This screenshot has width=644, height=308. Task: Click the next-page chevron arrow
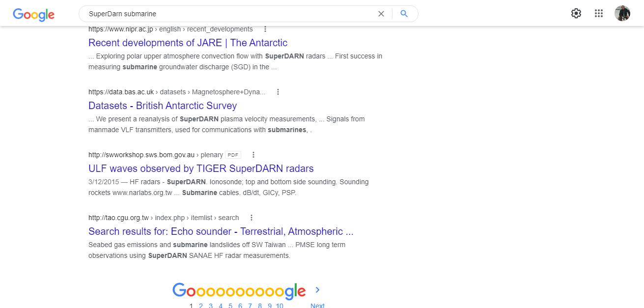coord(317,290)
